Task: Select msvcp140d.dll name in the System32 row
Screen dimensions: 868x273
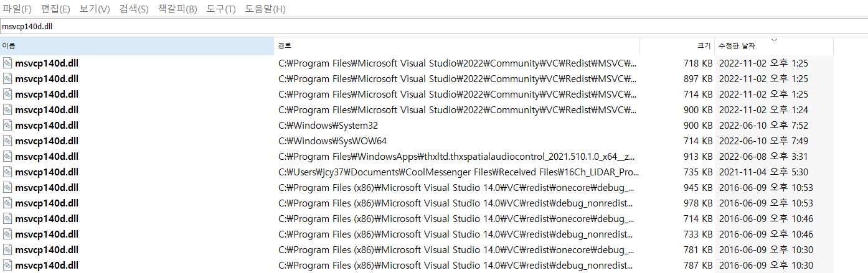Action: click(47, 125)
